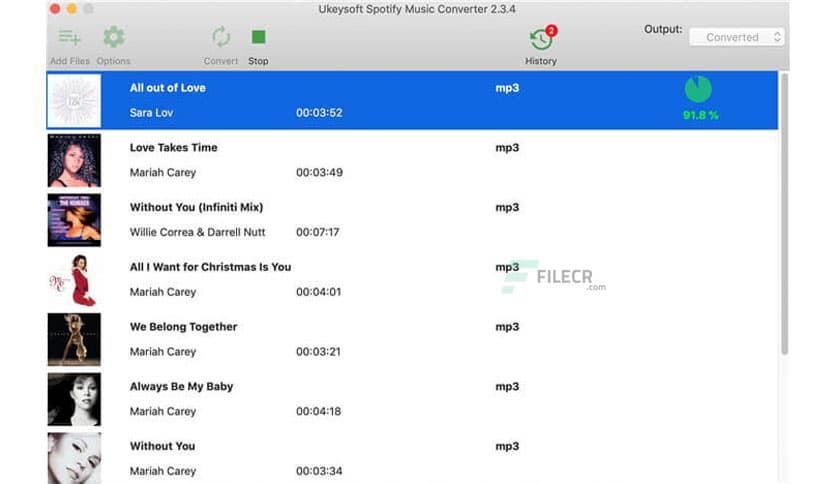
Task: Click the duration 00:04:18
Action: [318, 412]
